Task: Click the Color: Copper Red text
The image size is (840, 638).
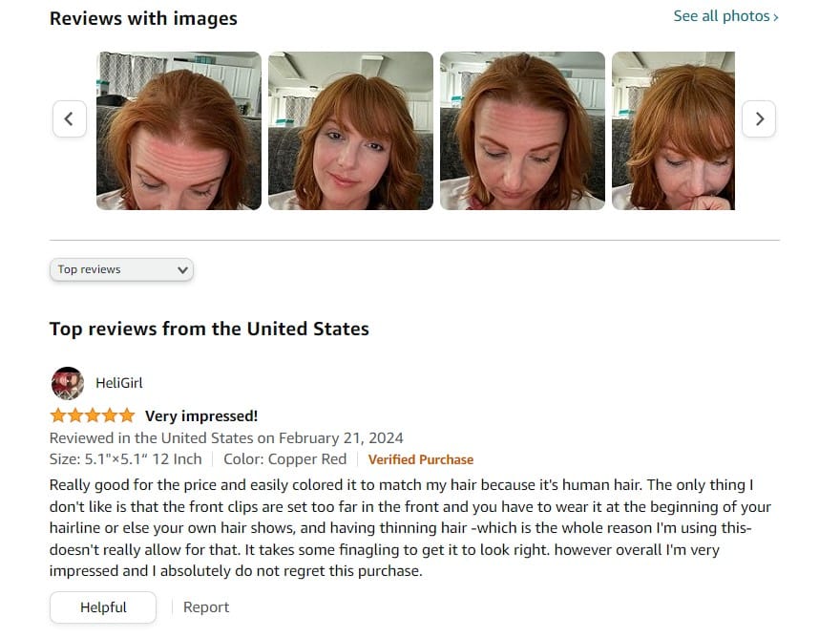Action: tap(285, 459)
